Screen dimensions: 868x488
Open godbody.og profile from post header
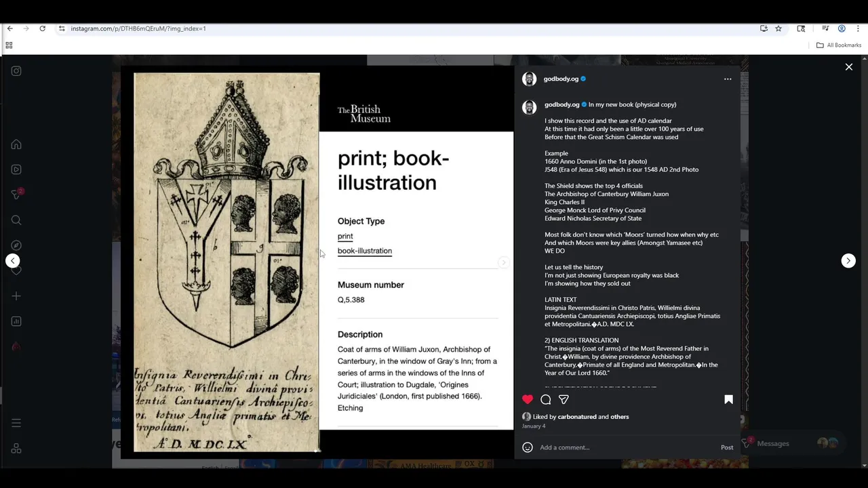tap(561, 79)
